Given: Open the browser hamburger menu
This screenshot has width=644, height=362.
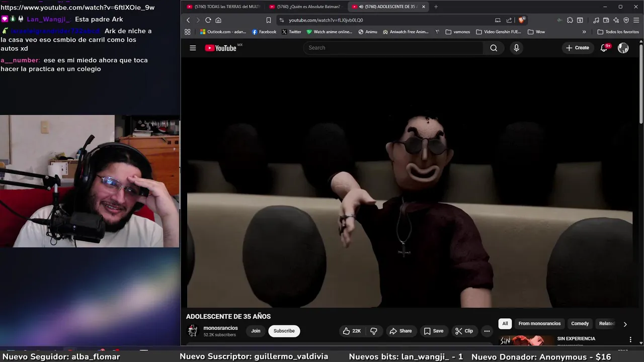Looking at the screenshot, I should (x=636, y=20).
